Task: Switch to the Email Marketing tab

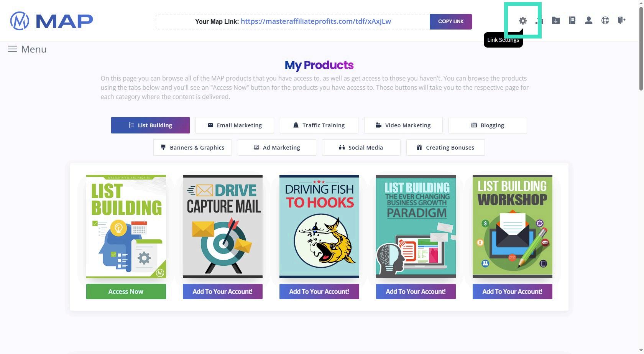Action: pos(235,125)
